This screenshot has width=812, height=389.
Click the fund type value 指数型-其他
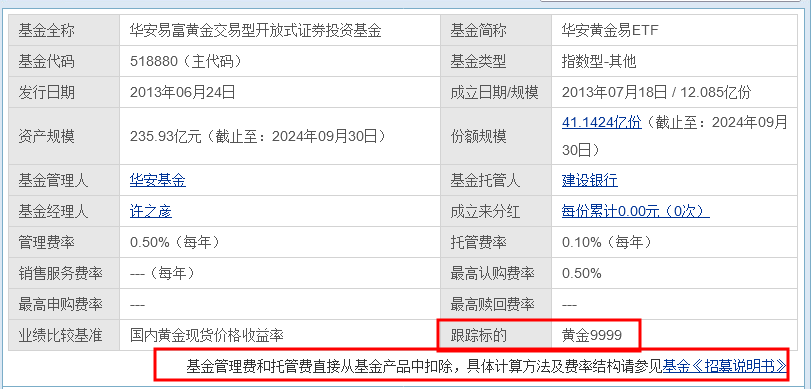point(599,62)
